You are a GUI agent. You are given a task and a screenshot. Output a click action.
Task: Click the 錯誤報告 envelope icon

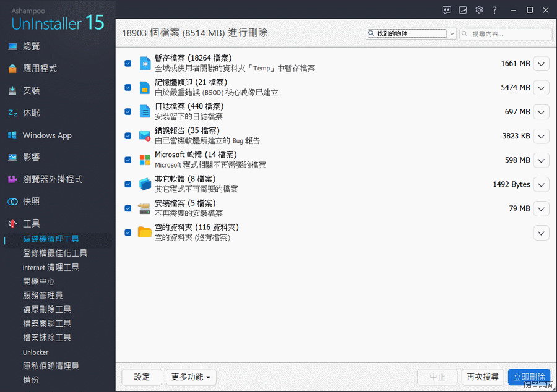pos(145,135)
